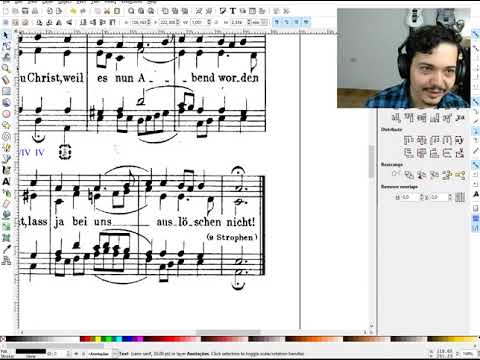480x360 pixels.
Task: Select the Text tool in toolbox
Action: [x=6, y=182]
